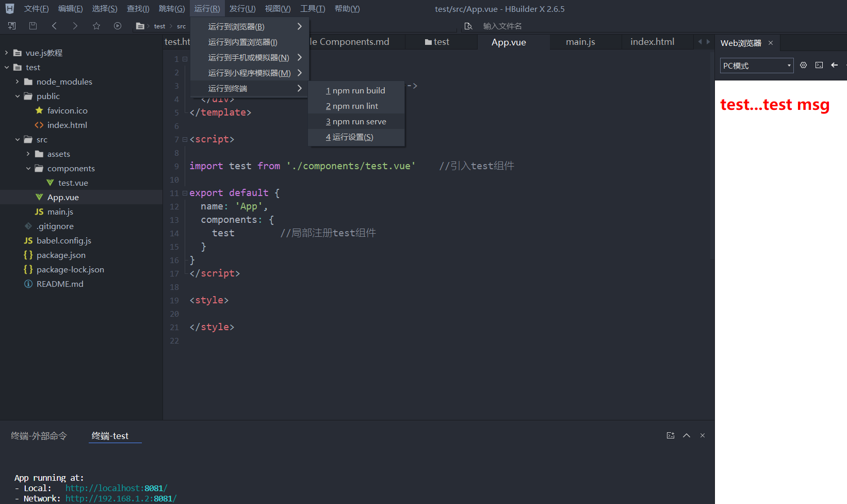
Task: Click the HBuilder X logo icon
Action: click(x=10, y=9)
